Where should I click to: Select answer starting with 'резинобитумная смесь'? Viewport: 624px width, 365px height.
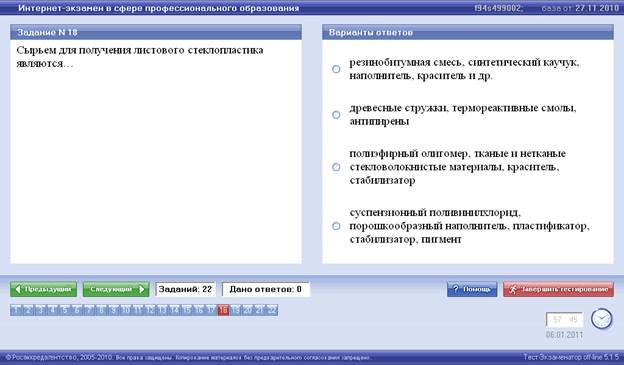click(336, 69)
